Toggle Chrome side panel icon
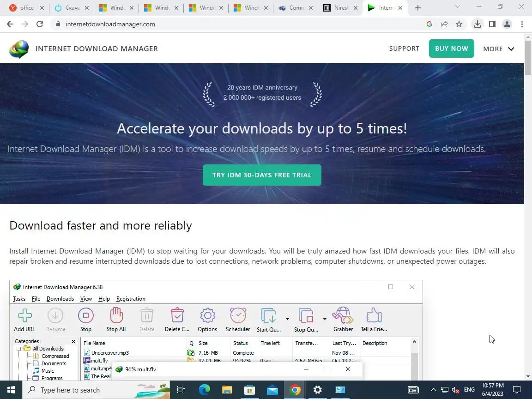This screenshot has height=399, width=532. click(492, 24)
